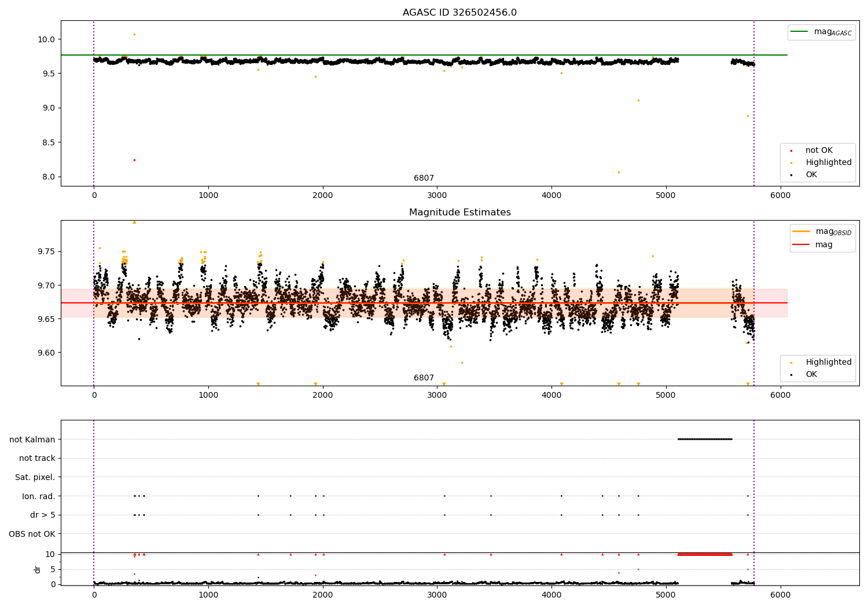
Task: Click the black 'not Kalman' data bar
Action: coord(705,439)
